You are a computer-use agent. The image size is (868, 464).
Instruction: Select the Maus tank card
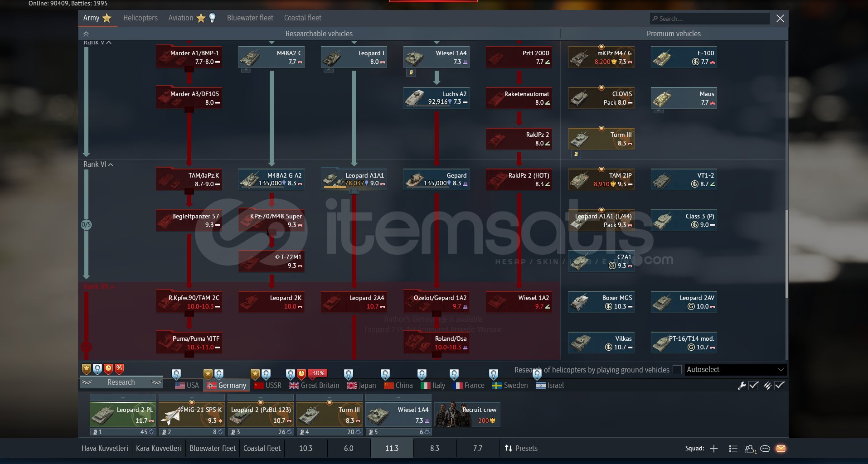pyautogui.click(x=684, y=98)
